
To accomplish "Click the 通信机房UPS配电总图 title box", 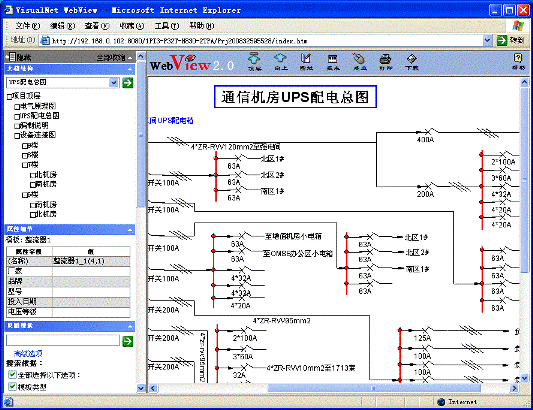I will pos(295,97).
